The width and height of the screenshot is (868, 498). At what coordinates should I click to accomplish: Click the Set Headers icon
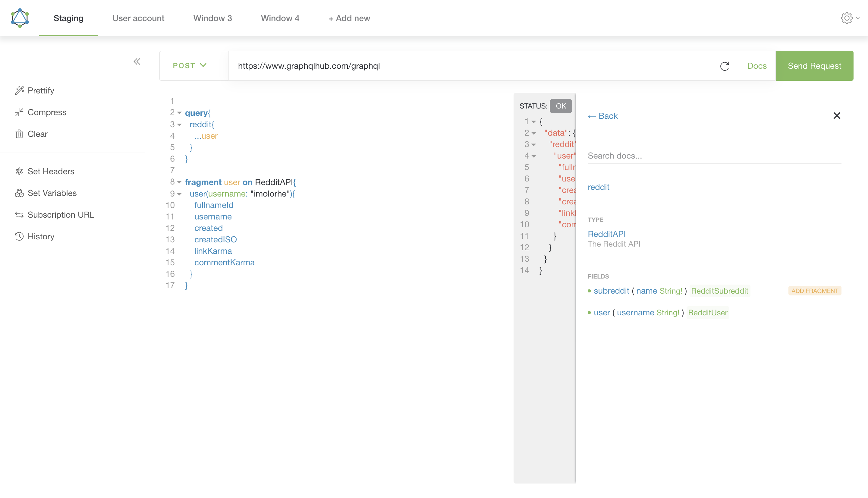click(19, 171)
